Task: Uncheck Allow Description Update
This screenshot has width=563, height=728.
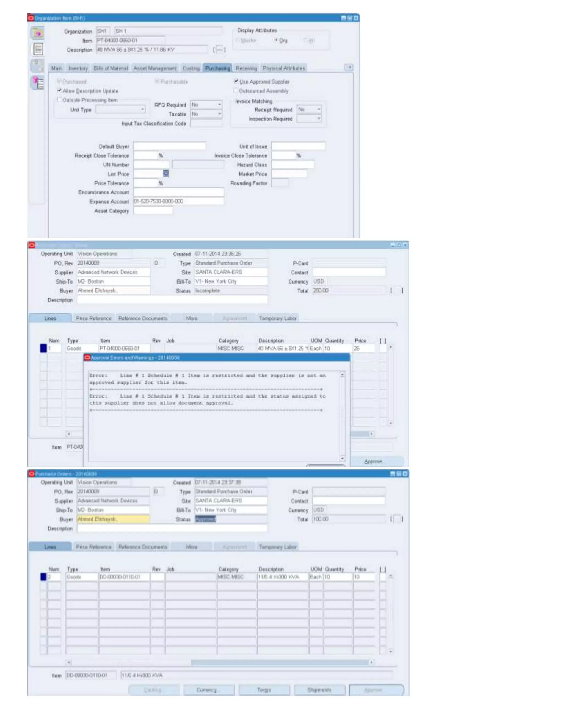Action: click(59, 91)
